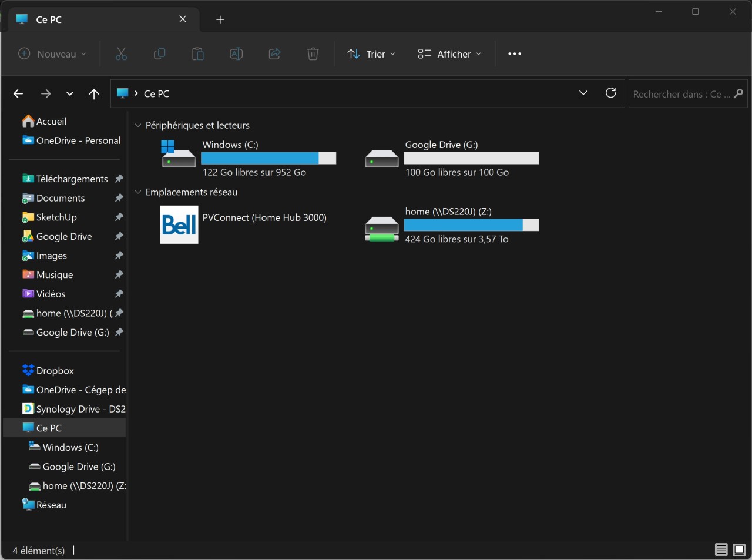Screen dimensions: 752x560
Task: Switch to large icons view in status bar
Action: coord(739,550)
